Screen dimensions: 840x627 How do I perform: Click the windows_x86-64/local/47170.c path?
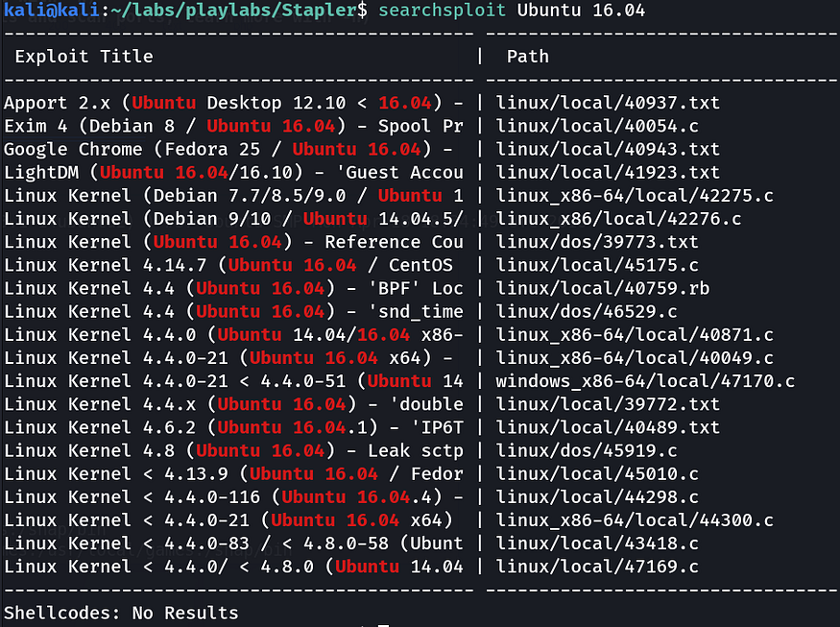[x=645, y=381]
